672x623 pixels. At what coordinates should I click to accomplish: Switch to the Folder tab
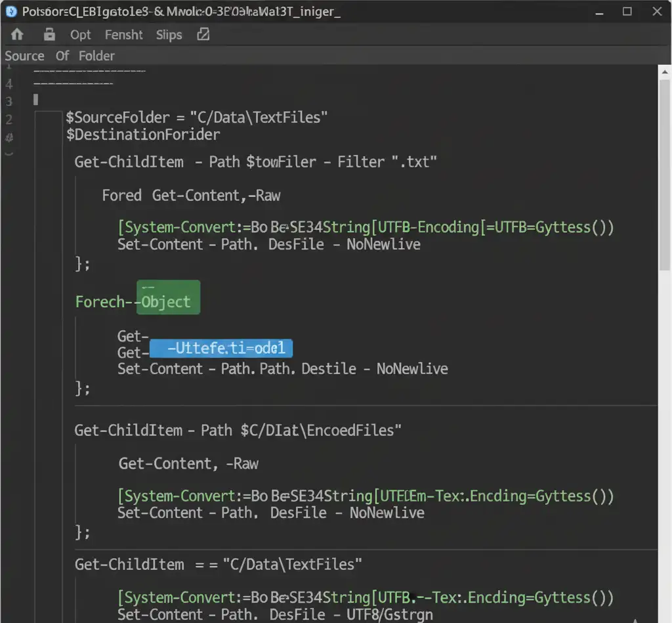(96, 56)
